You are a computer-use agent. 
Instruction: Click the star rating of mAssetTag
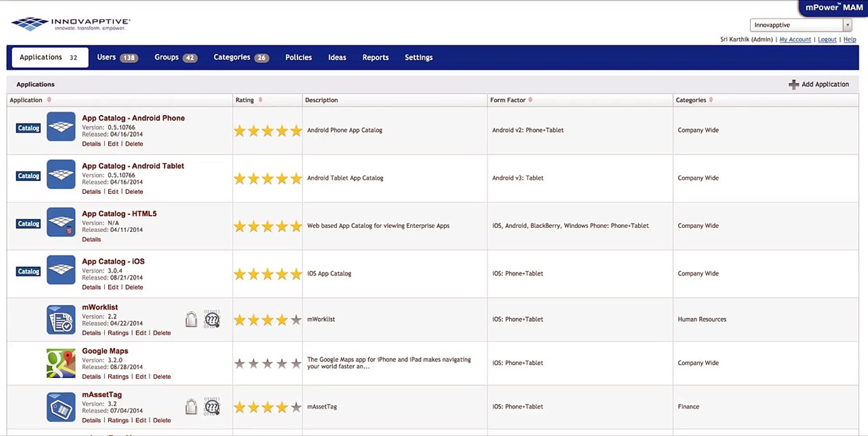click(267, 407)
